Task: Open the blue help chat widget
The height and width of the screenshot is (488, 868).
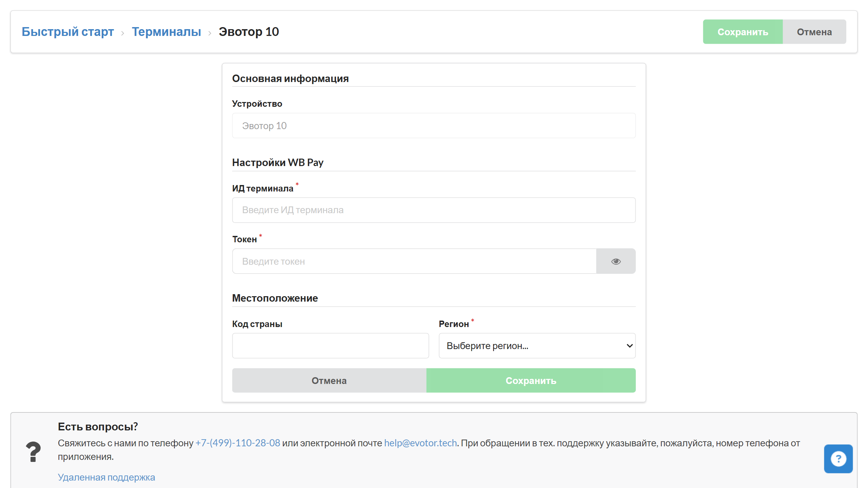Action: pyautogui.click(x=838, y=459)
